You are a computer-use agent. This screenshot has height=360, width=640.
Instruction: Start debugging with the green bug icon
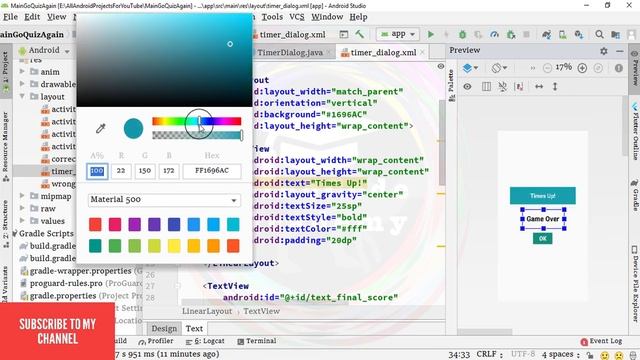tap(462, 35)
